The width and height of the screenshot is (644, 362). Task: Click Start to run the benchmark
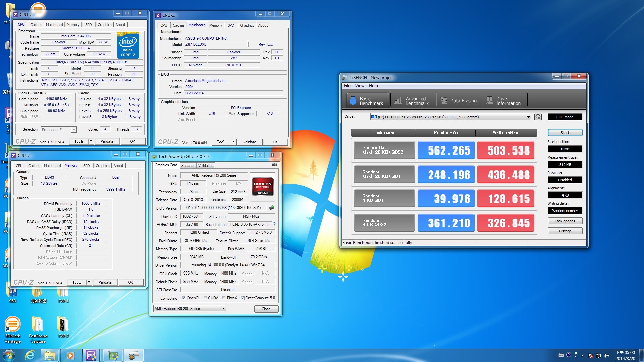pyautogui.click(x=565, y=132)
